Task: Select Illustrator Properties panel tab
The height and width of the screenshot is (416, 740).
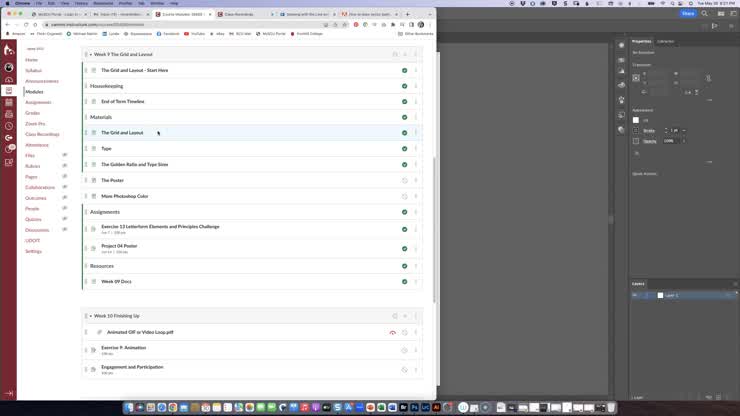Action: click(641, 42)
